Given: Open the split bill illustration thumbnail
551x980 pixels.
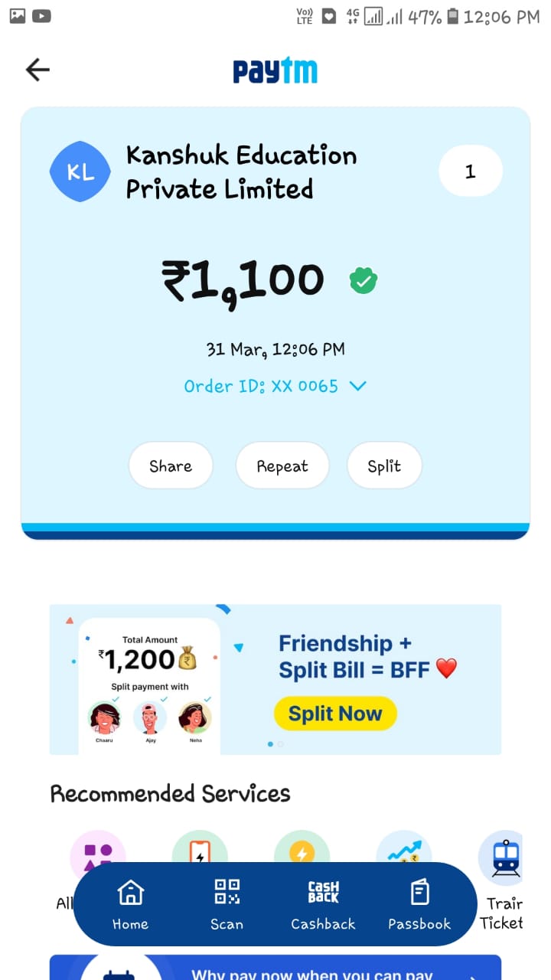Looking at the screenshot, I should point(149,685).
